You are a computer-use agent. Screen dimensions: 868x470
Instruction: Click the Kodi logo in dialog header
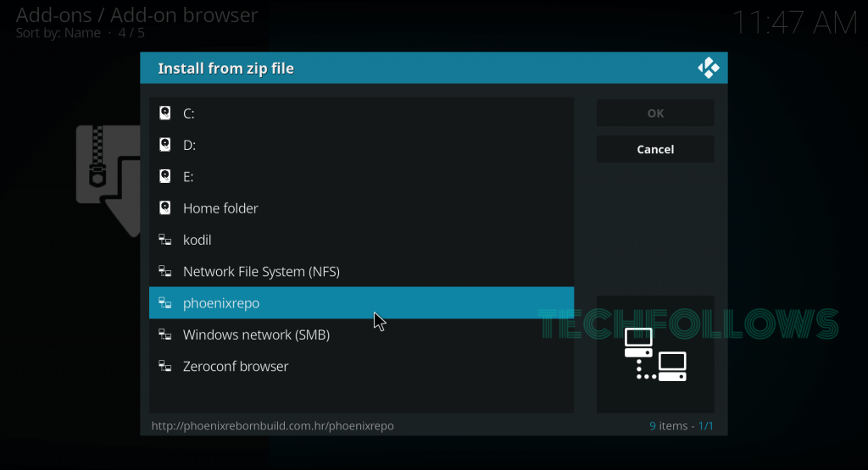tap(708, 68)
